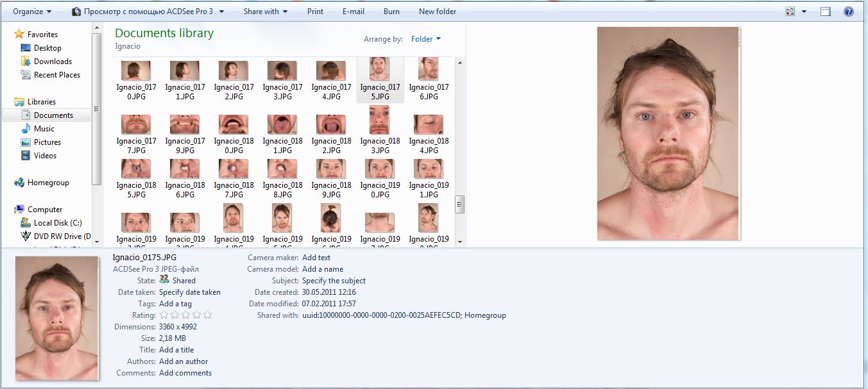Image resolution: width=868 pixels, height=389 pixels.
Task: Click the Help question mark icon
Action: pyautogui.click(x=848, y=12)
